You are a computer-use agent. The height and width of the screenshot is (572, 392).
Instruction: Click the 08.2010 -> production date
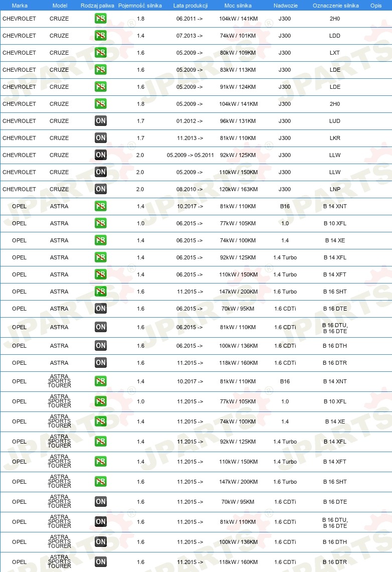(189, 189)
